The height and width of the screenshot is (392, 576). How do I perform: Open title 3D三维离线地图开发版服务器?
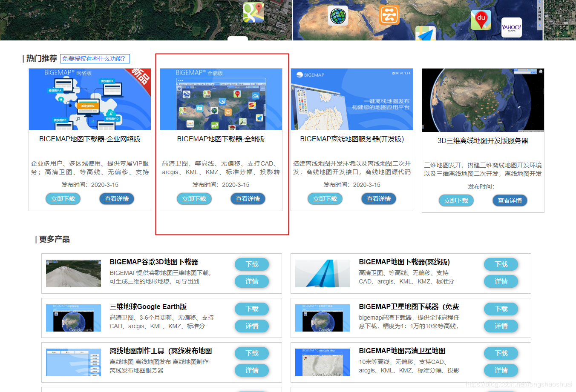click(483, 141)
